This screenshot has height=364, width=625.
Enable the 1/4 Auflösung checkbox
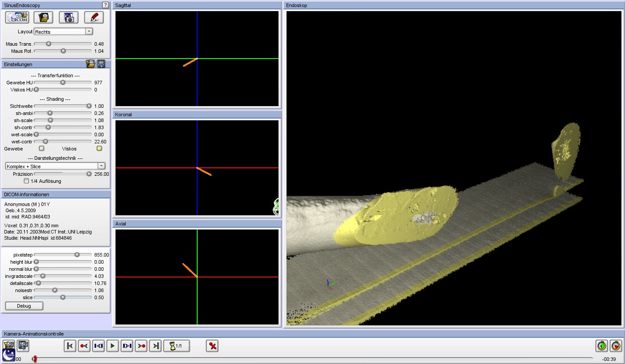pos(27,181)
